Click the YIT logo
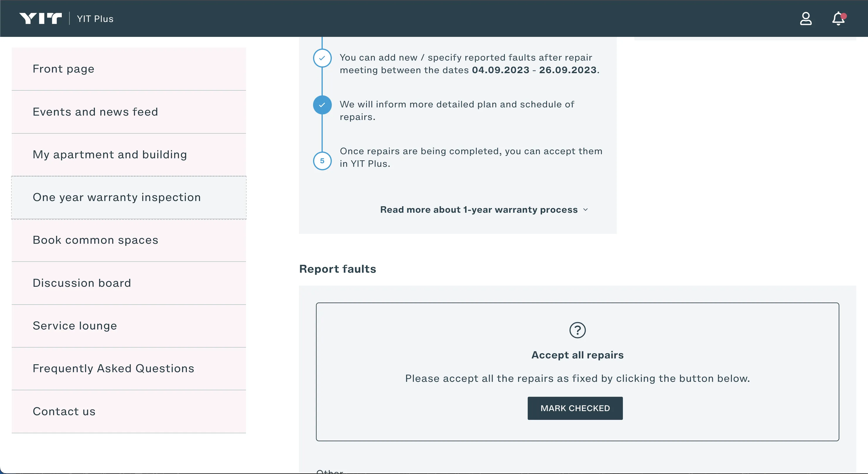This screenshot has width=868, height=474. (40, 18)
